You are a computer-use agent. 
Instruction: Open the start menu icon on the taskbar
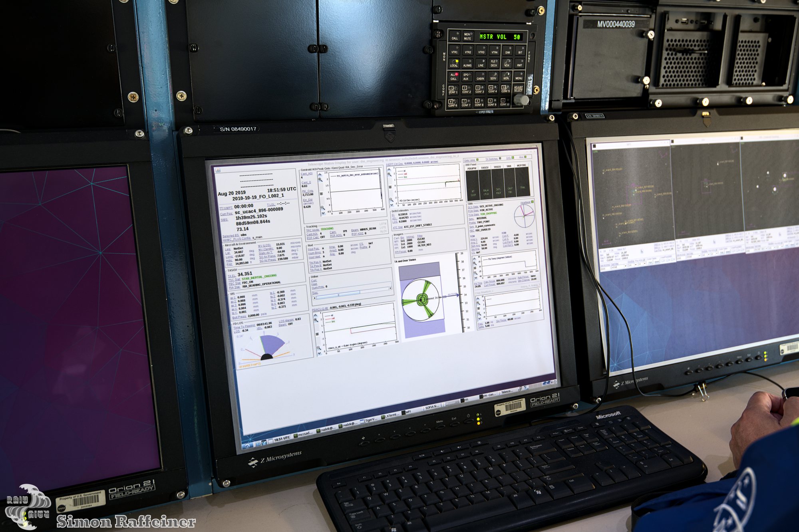click(247, 445)
